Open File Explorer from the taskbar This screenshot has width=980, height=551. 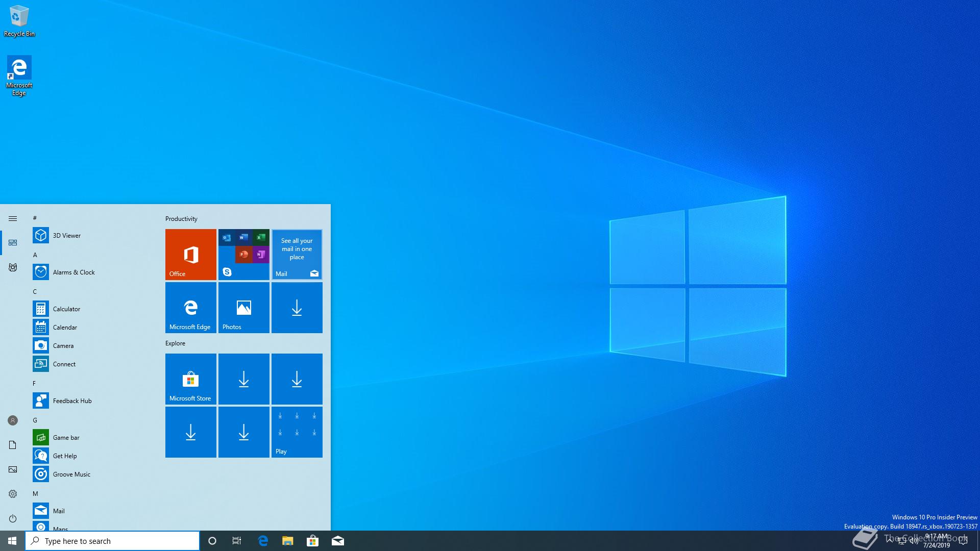pos(288,541)
